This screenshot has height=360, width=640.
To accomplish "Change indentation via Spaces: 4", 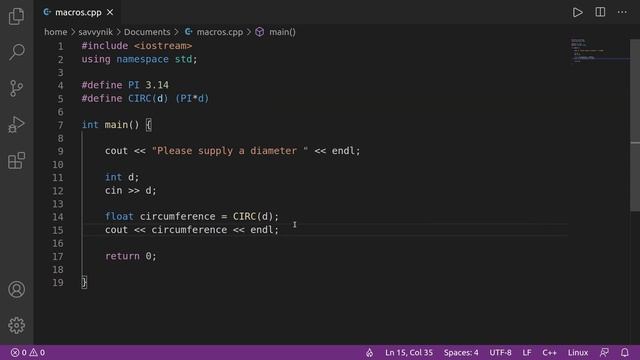I will coord(461,352).
